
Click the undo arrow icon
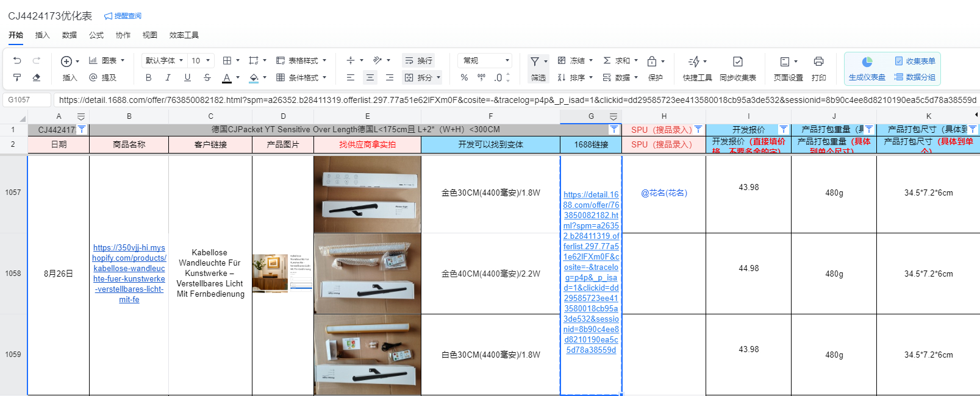click(17, 60)
